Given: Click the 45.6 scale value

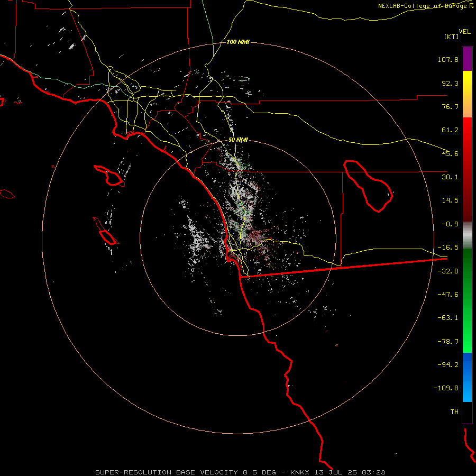Looking at the screenshot, I should pos(450,153).
